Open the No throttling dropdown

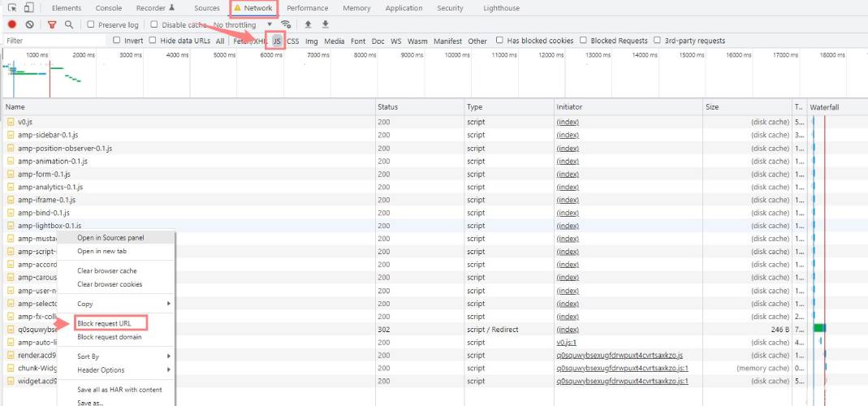243,25
